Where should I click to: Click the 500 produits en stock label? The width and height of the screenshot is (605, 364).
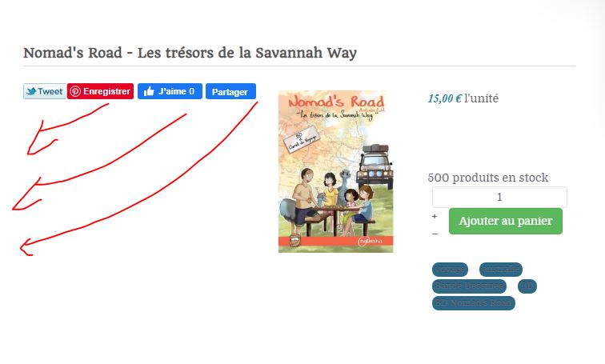click(487, 178)
